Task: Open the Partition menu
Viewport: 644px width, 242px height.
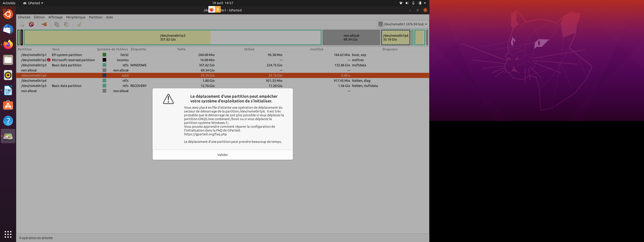Action: click(95, 17)
